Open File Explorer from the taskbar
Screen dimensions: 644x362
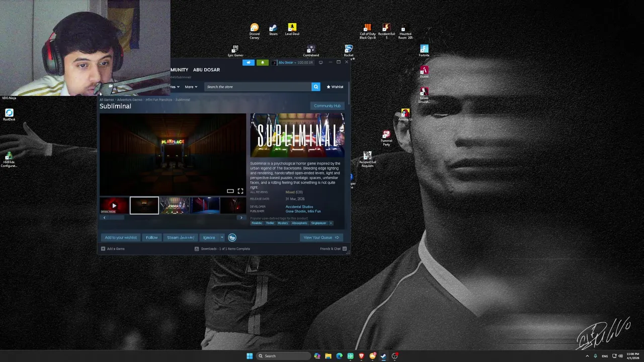(328, 356)
